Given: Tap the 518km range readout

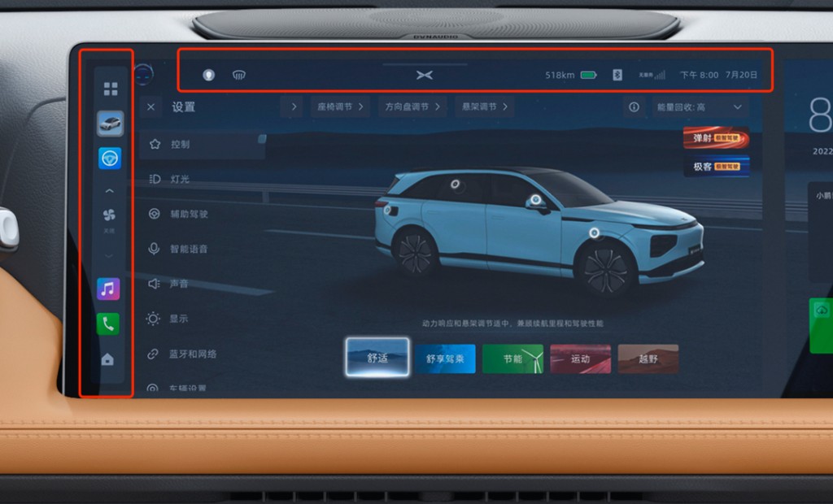Looking at the screenshot, I should (560, 75).
